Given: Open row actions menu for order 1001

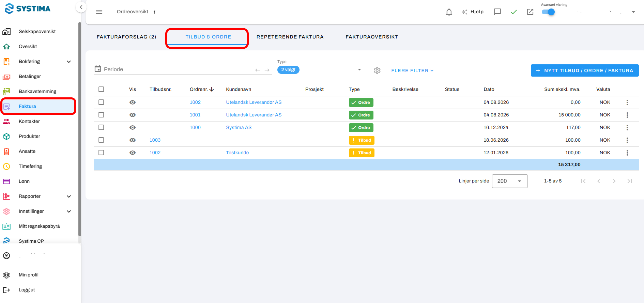Looking at the screenshot, I should [627, 115].
